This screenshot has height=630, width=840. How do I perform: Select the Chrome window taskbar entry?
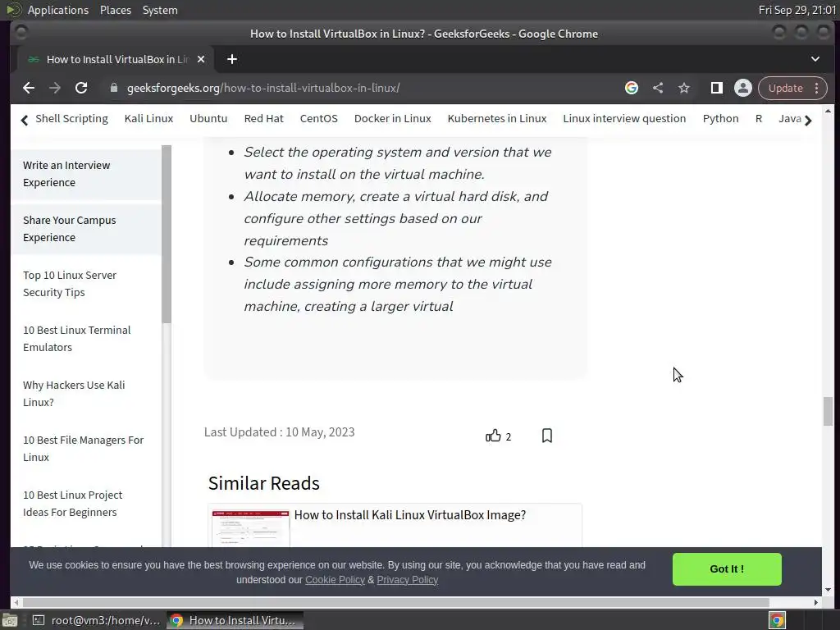(235, 620)
